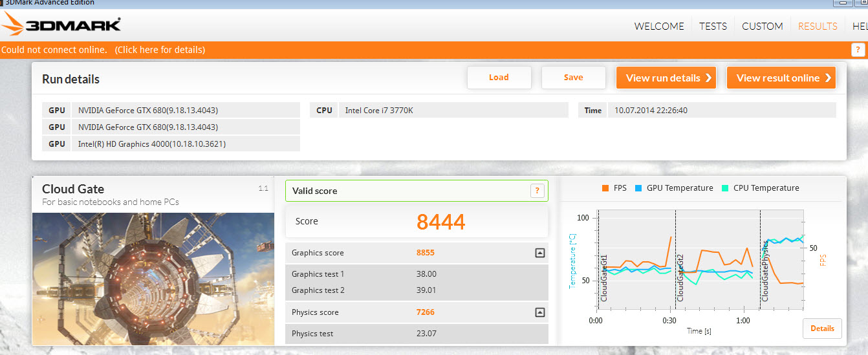This screenshot has height=355, width=868.
Task: Open the Valid score help question mark
Action: pyautogui.click(x=536, y=191)
